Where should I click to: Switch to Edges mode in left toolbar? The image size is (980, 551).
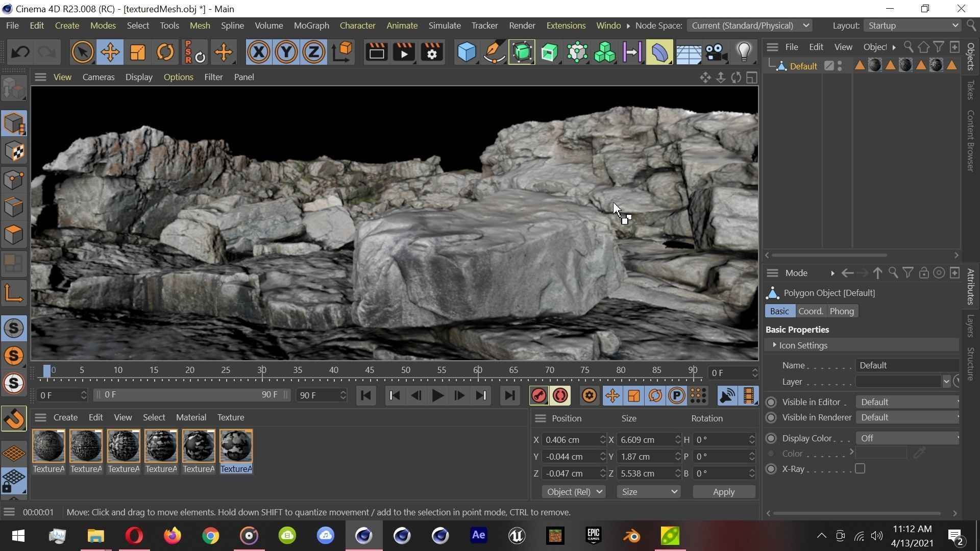[14, 207]
